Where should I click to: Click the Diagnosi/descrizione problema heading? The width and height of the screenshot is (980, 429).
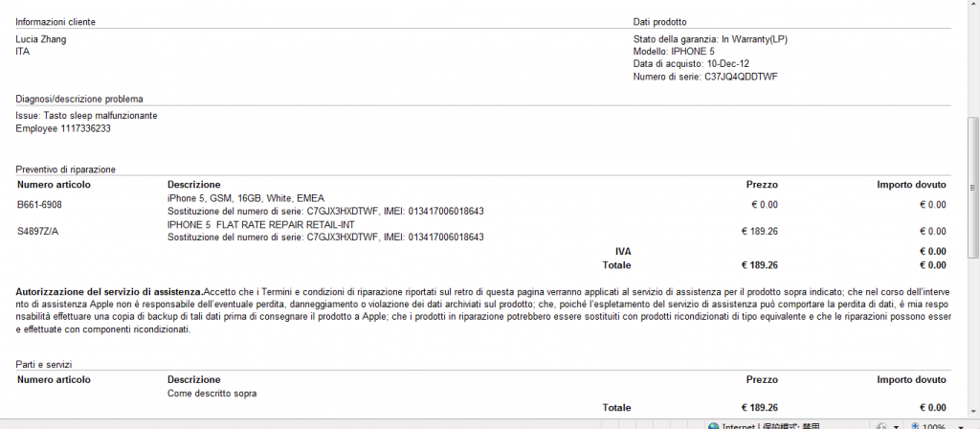(x=79, y=99)
